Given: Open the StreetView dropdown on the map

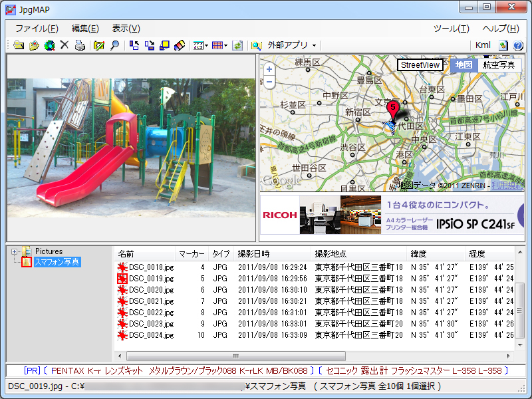Looking at the screenshot, I should [419, 65].
